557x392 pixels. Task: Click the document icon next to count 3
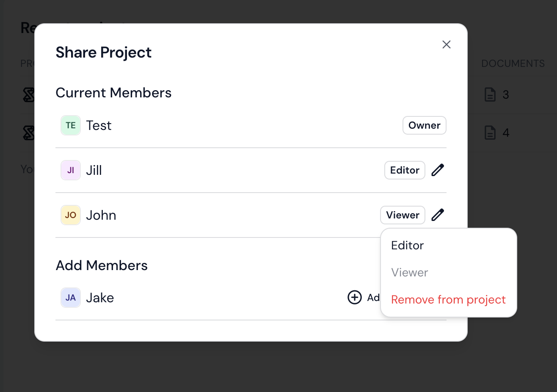point(490,94)
